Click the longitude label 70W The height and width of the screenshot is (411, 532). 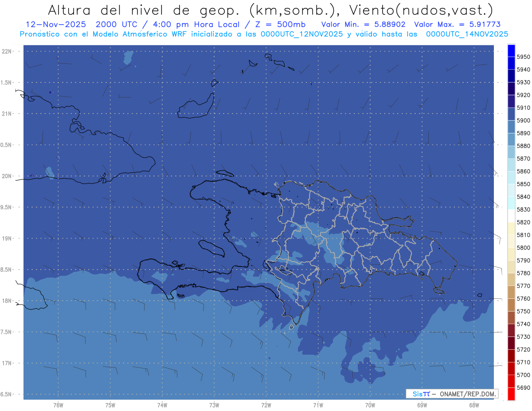pyautogui.click(x=370, y=405)
